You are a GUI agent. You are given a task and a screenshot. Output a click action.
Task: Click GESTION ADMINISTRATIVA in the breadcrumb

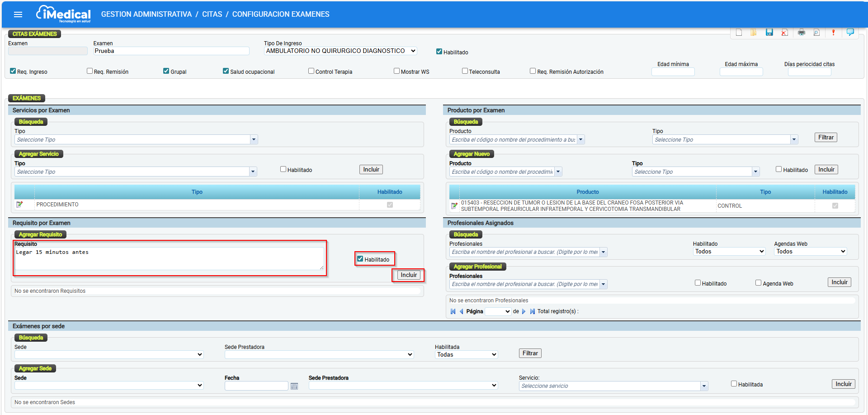(146, 14)
